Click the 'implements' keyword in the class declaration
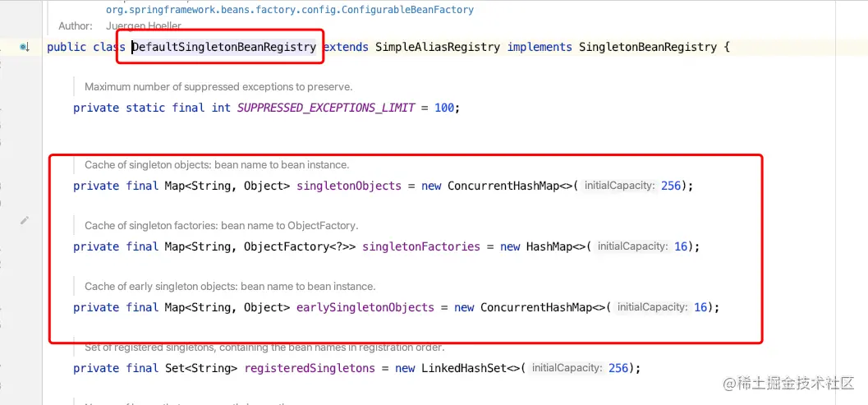868x405 pixels. (540, 47)
